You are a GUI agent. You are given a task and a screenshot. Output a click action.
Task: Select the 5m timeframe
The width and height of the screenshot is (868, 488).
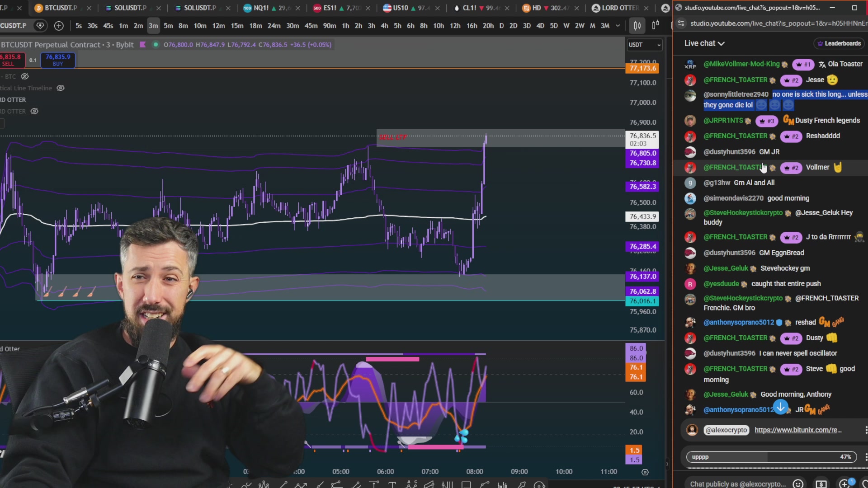click(x=168, y=26)
